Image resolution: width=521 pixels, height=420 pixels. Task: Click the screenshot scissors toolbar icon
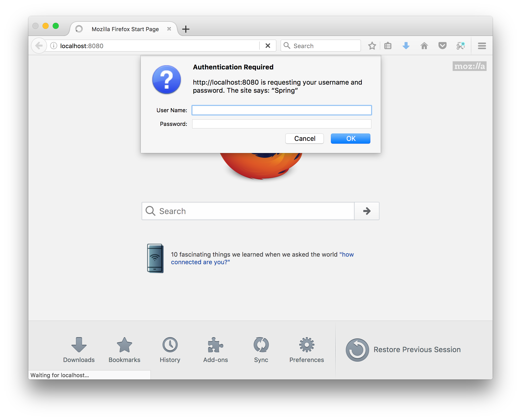(x=460, y=46)
